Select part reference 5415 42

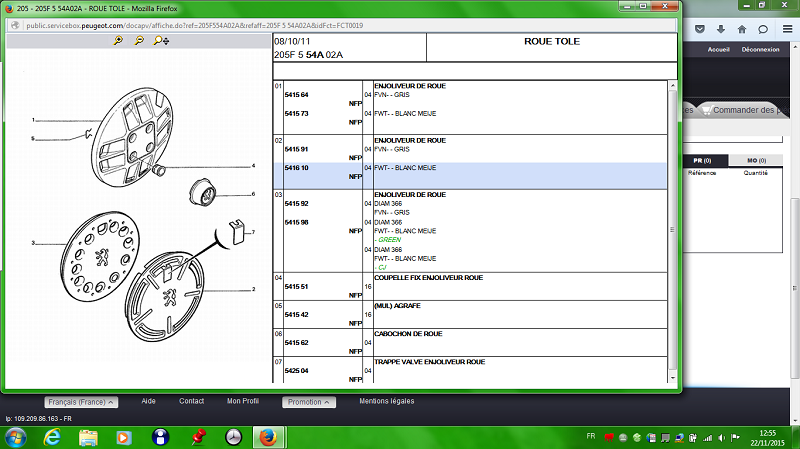click(x=296, y=314)
